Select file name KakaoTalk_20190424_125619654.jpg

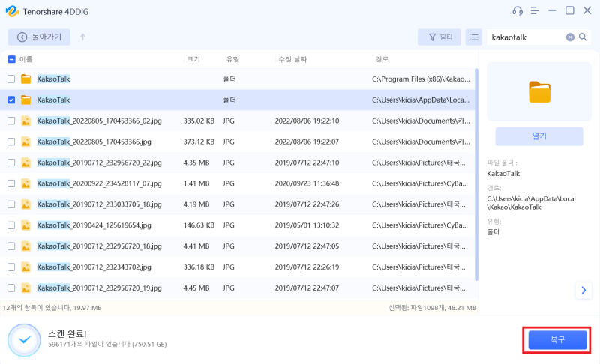pos(94,225)
